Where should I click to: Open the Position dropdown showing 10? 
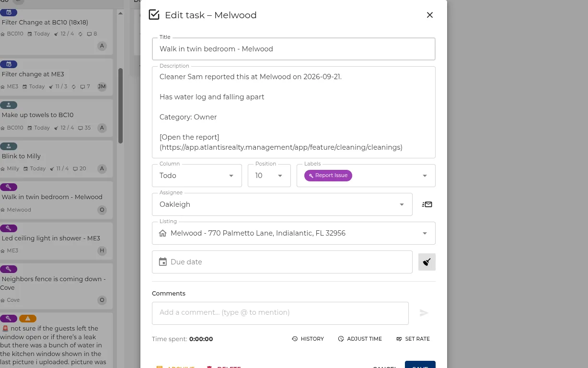269,176
